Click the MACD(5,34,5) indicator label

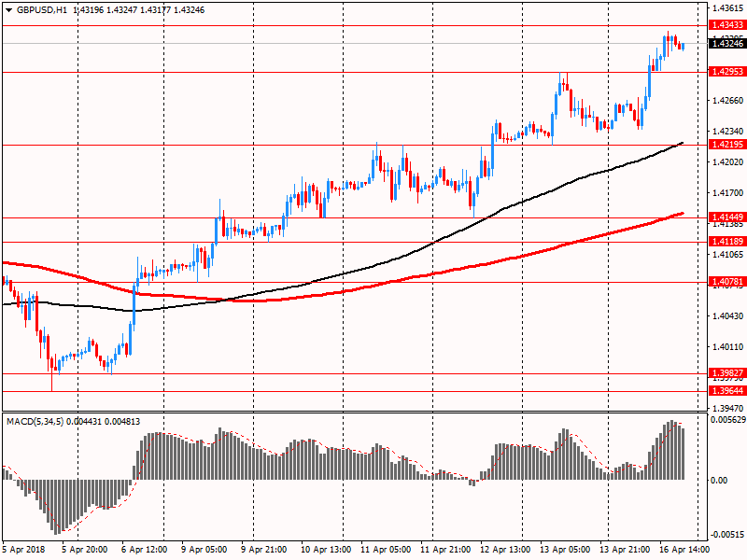(x=34, y=422)
